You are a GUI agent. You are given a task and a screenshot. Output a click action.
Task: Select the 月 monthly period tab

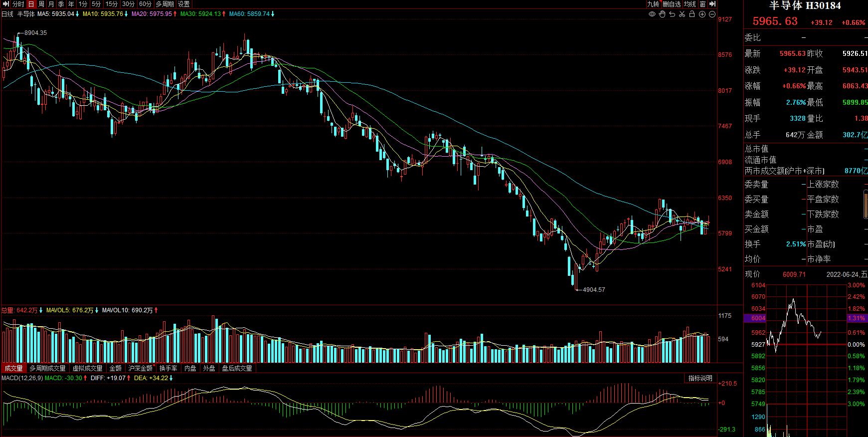[x=51, y=4]
